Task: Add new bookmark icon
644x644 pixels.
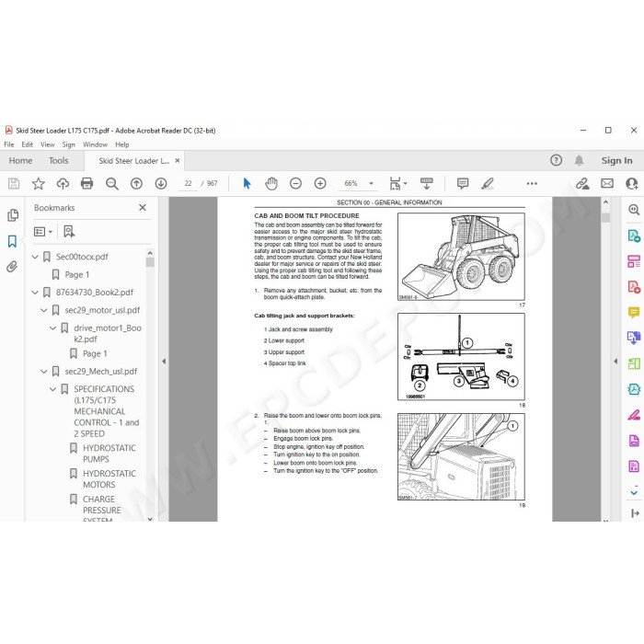Action: pos(69,232)
